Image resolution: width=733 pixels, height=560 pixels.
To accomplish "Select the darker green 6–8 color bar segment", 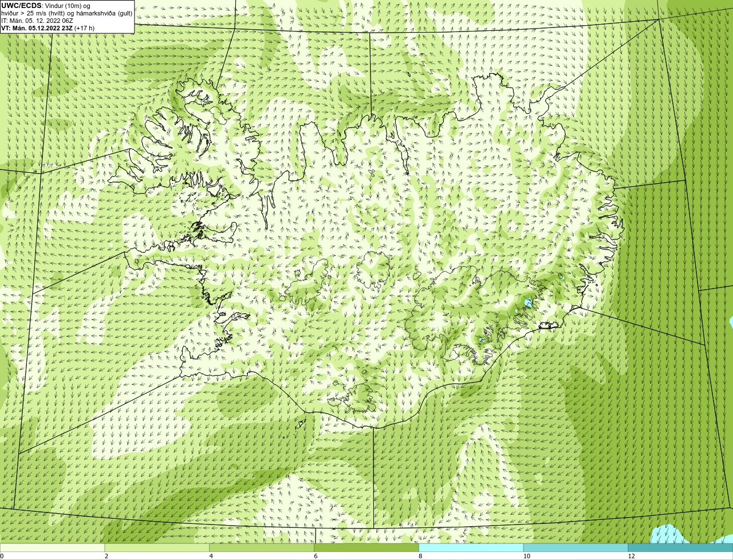I will coord(366,548).
